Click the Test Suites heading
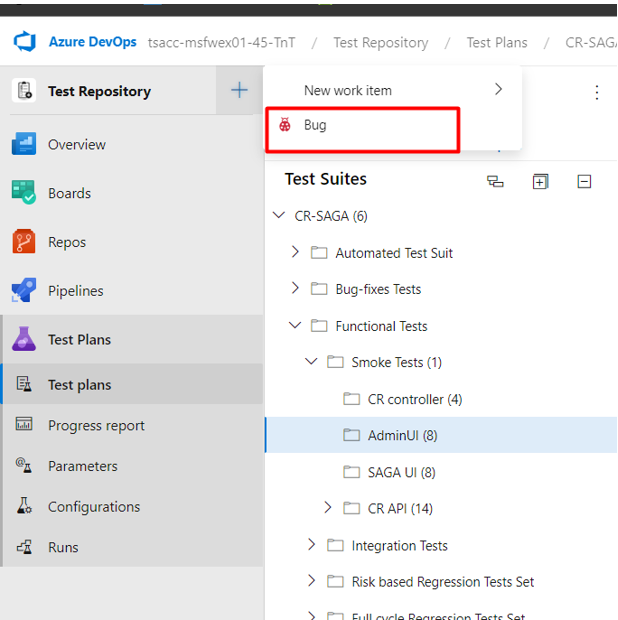The image size is (618, 620). pos(325,179)
